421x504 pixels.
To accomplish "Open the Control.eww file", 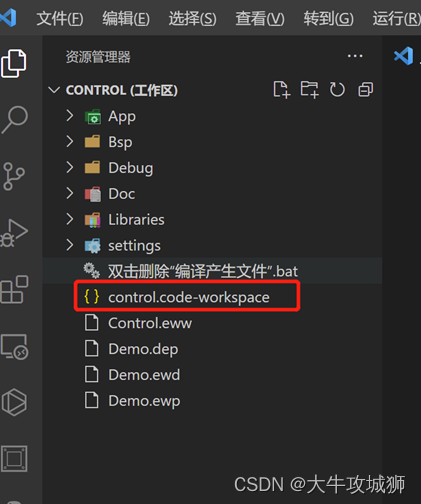I will [150, 323].
